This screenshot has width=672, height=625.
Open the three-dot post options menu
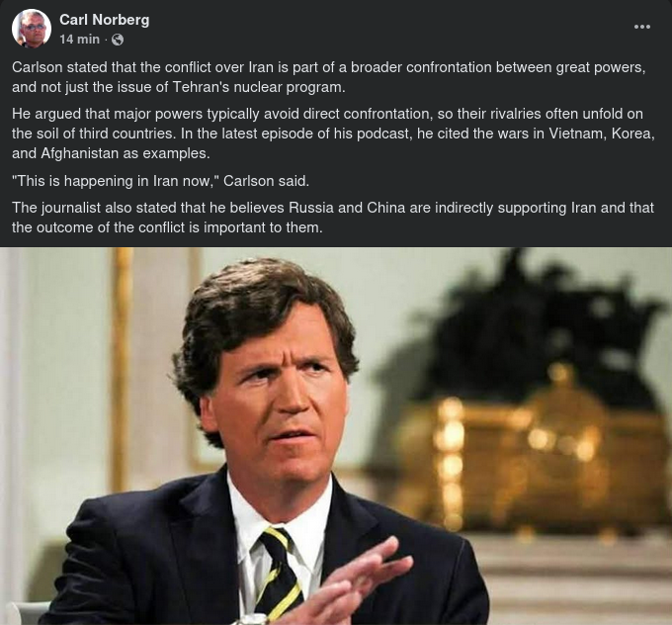click(x=642, y=27)
